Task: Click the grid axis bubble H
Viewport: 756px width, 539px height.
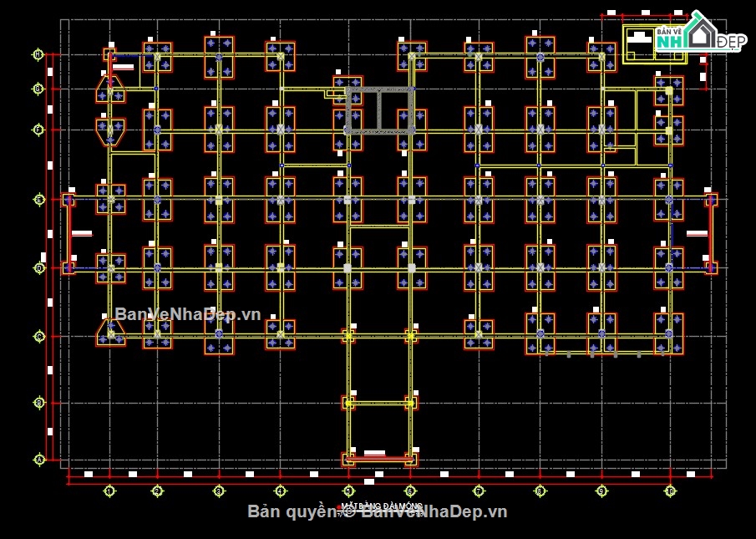Action: point(38,54)
